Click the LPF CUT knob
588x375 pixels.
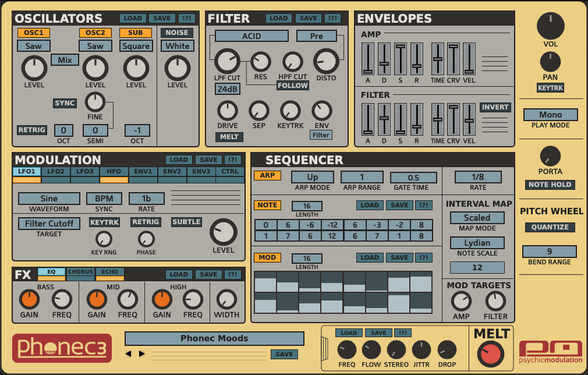(226, 61)
